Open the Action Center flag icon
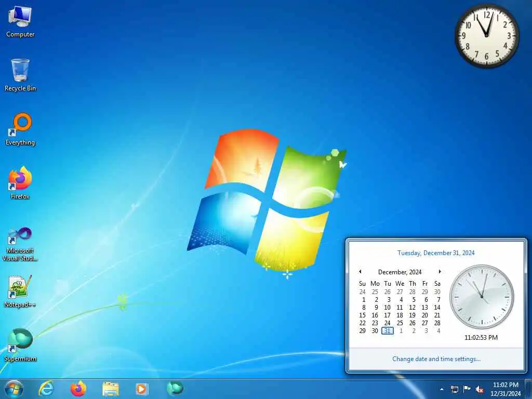 pyautogui.click(x=467, y=389)
